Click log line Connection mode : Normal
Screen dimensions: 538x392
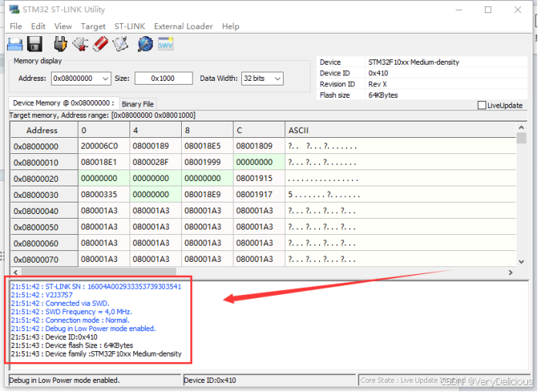pos(70,320)
